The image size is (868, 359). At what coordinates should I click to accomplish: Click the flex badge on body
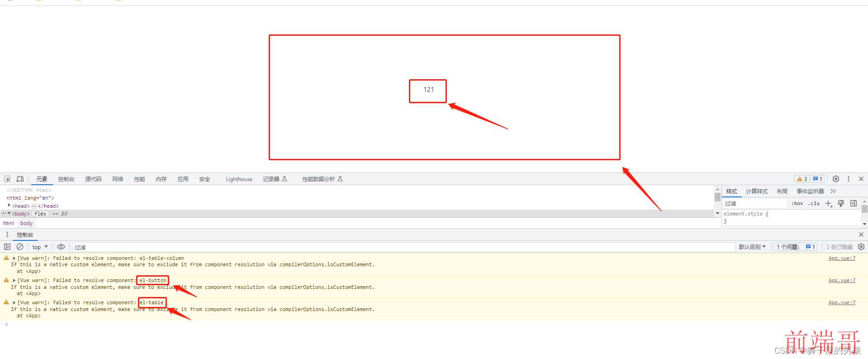(x=40, y=214)
